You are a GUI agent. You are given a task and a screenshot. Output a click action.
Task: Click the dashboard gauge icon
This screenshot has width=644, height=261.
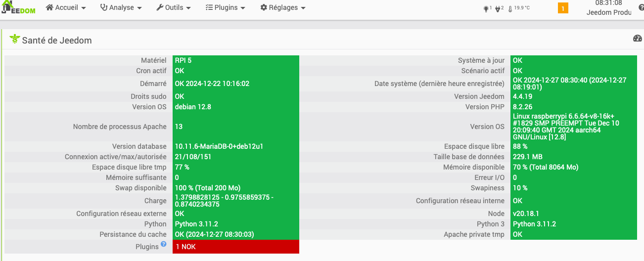pyautogui.click(x=637, y=38)
